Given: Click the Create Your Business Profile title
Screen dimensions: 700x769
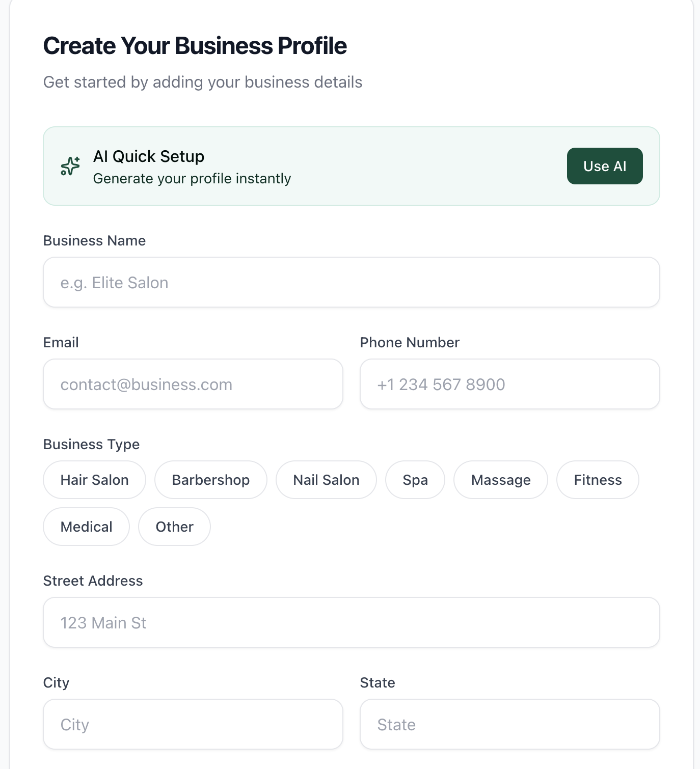Looking at the screenshot, I should pos(195,46).
